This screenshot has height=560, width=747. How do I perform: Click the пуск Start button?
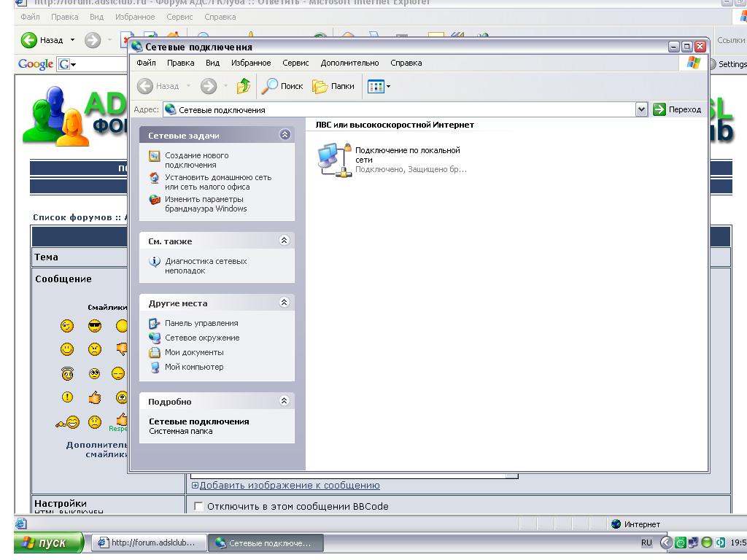44,542
